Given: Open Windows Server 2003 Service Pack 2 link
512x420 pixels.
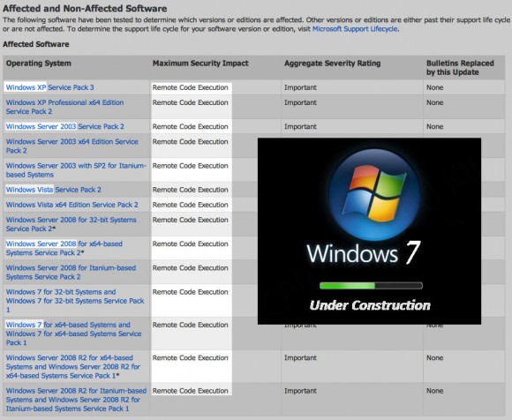Looking at the screenshot, I should coord(65,127).
